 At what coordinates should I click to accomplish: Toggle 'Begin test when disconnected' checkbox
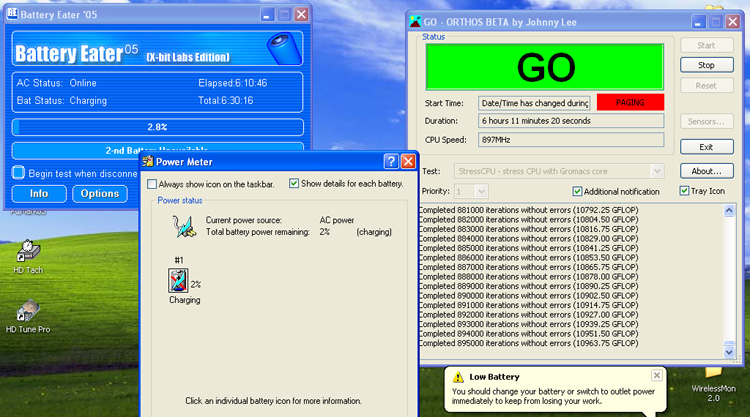(18, 173)
